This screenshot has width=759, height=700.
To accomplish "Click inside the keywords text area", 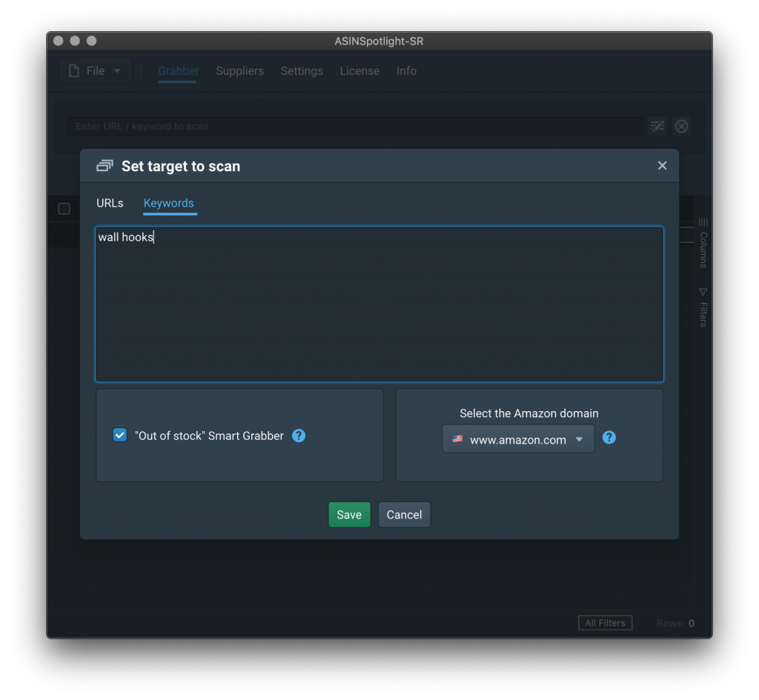I will click(379, 311).
